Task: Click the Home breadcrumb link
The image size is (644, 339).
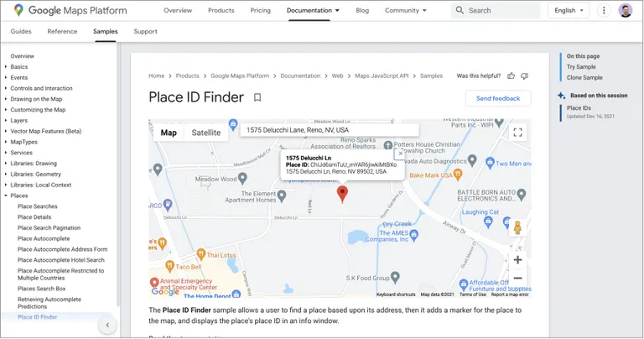Action: point(156,76)
